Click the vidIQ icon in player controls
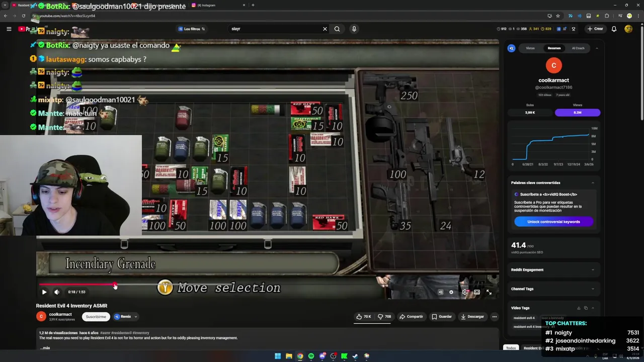Screen dimensions: 644x362 tap(440, 292)
